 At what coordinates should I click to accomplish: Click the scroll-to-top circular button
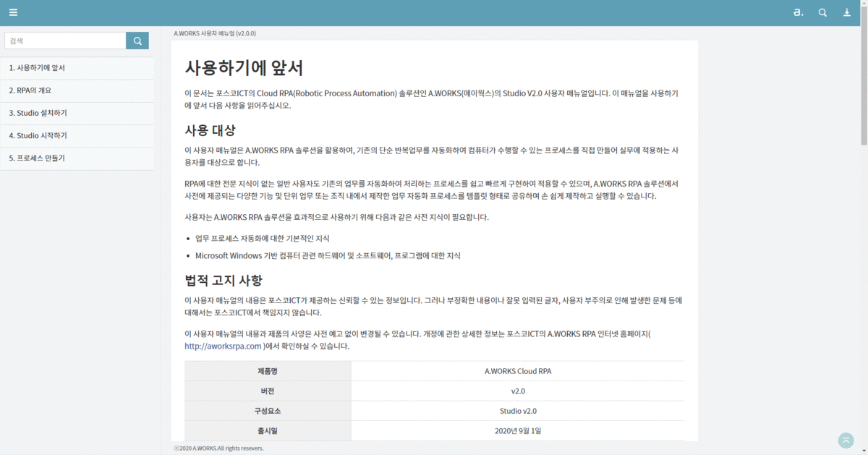click(x=845, y=440)
